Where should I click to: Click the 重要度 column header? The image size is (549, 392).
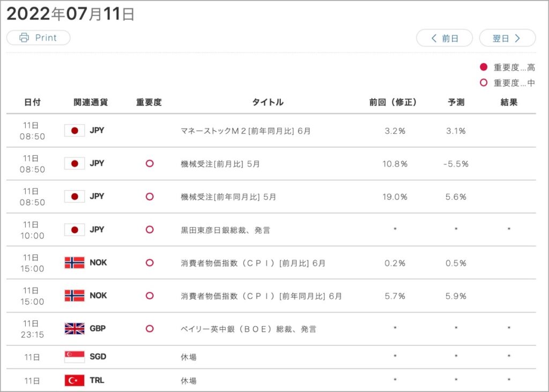point(149,102)
